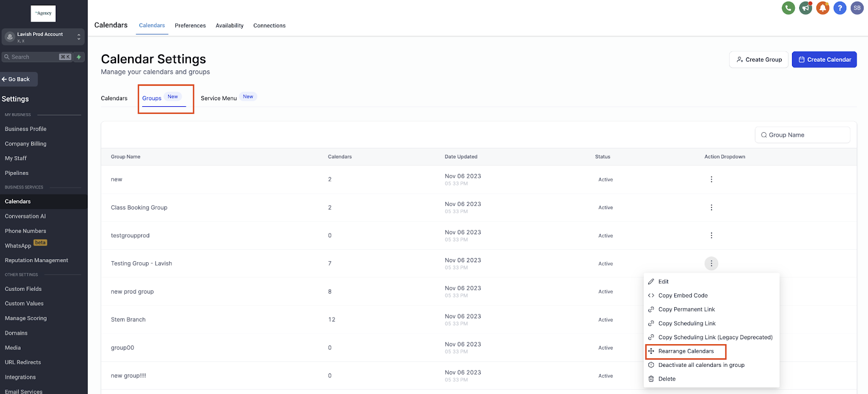
Task: Click the Agency logo in sidebar
Action: click(x=43, y=14)
